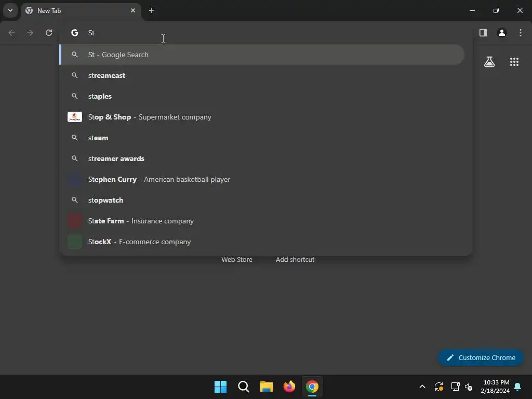
Task: Choose the steam suggestion
Action: tap(262, 138)
